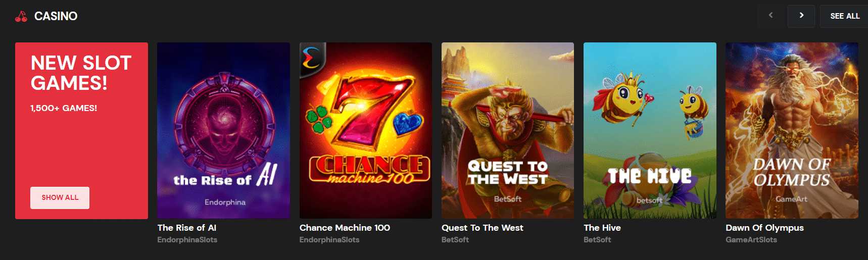The image size is (868, 260).
Task: Click GameArtSlots provider label
Action: point(751,240)
